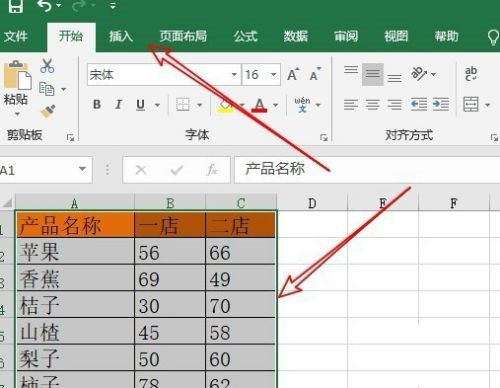
Task: Select Align Left icon
Action: pos(351,105)
